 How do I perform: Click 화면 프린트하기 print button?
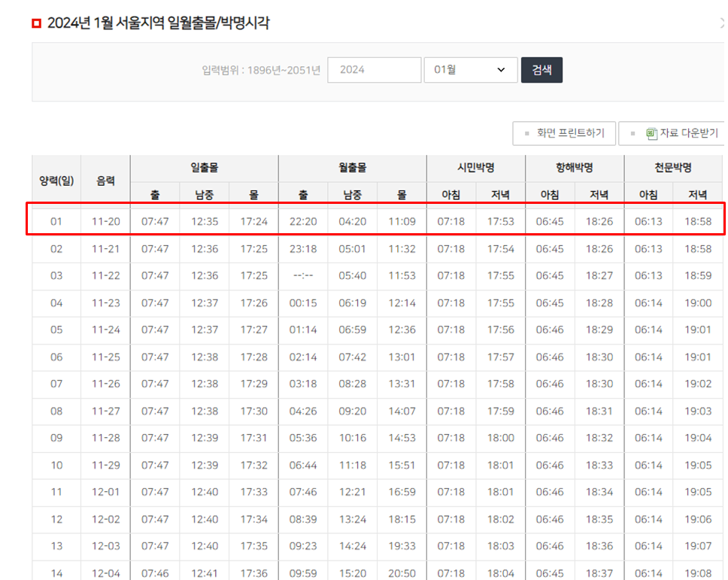click(564, 133)
